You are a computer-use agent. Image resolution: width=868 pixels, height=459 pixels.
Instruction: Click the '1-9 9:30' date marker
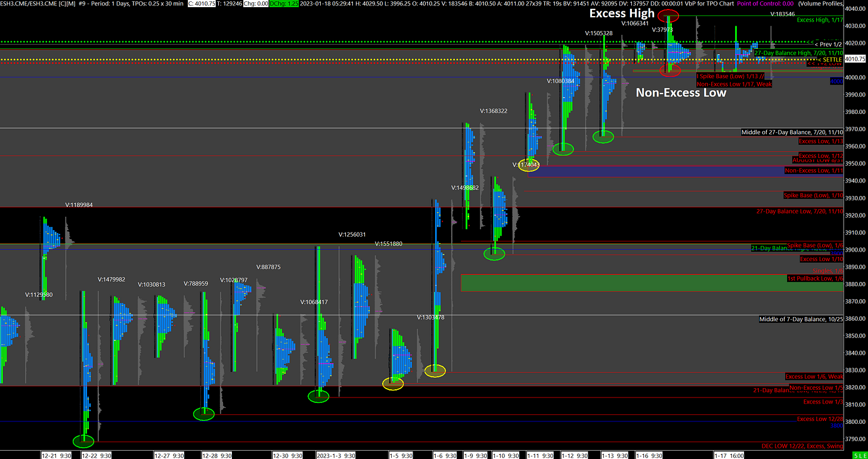[x=477, y=455]
